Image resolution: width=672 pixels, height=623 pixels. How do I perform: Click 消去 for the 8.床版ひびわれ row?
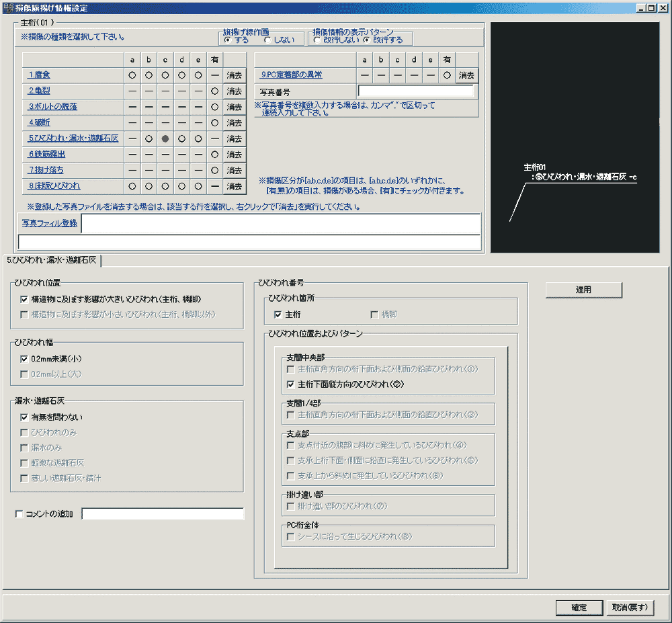coord(235,186)
